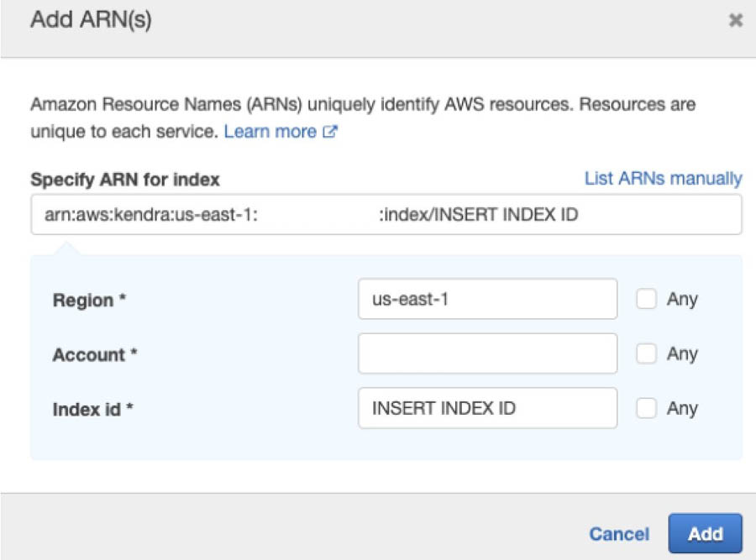This screenshot has width=756, height=560.
Task: Click the Any text beside Index id checkbox
Action: coord(682,409)
